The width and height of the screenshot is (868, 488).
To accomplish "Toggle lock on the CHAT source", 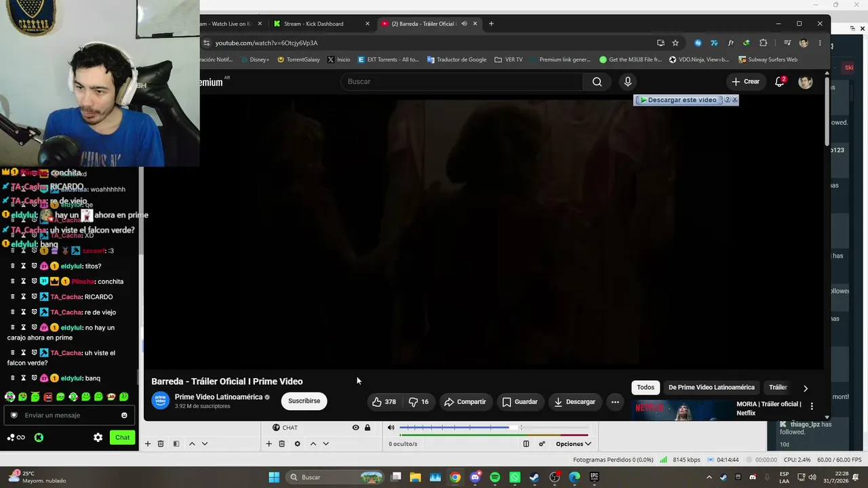I will pyautogui.click(x=368, y=428).
